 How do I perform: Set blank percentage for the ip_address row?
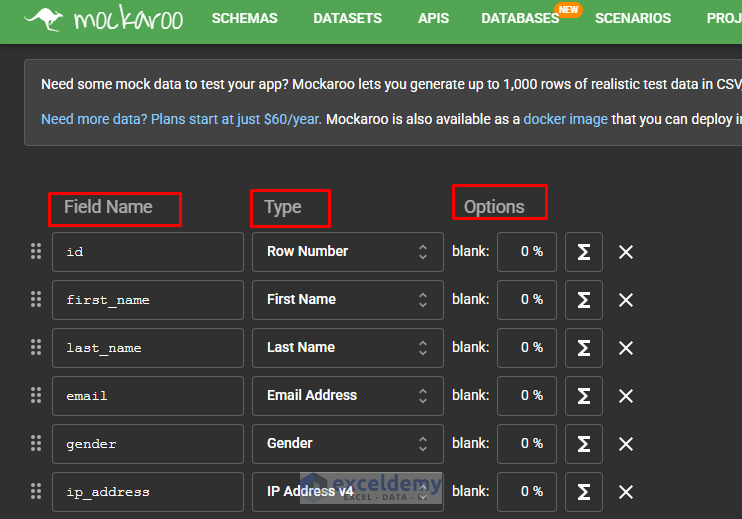pos(527,492)
